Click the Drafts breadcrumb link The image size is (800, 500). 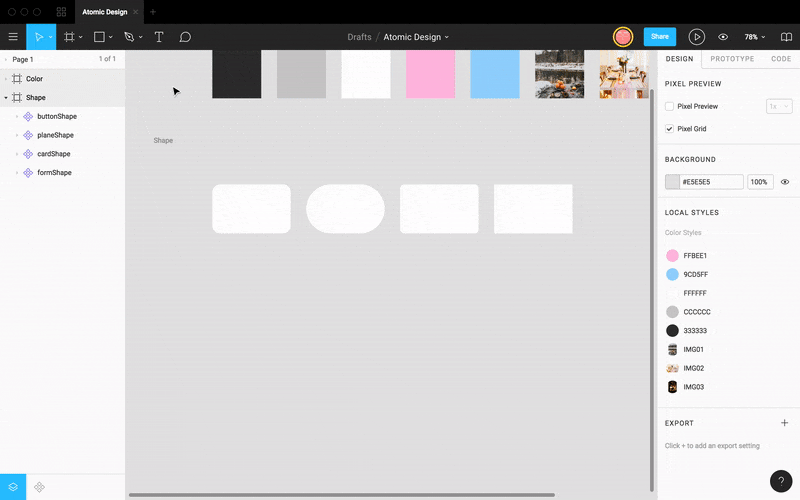click(x=359, y=37)
